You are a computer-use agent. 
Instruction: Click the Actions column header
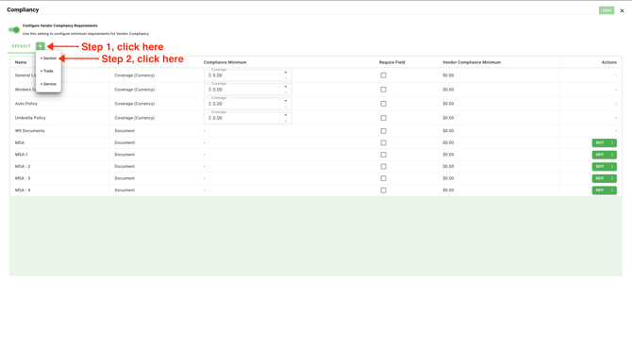609,62
